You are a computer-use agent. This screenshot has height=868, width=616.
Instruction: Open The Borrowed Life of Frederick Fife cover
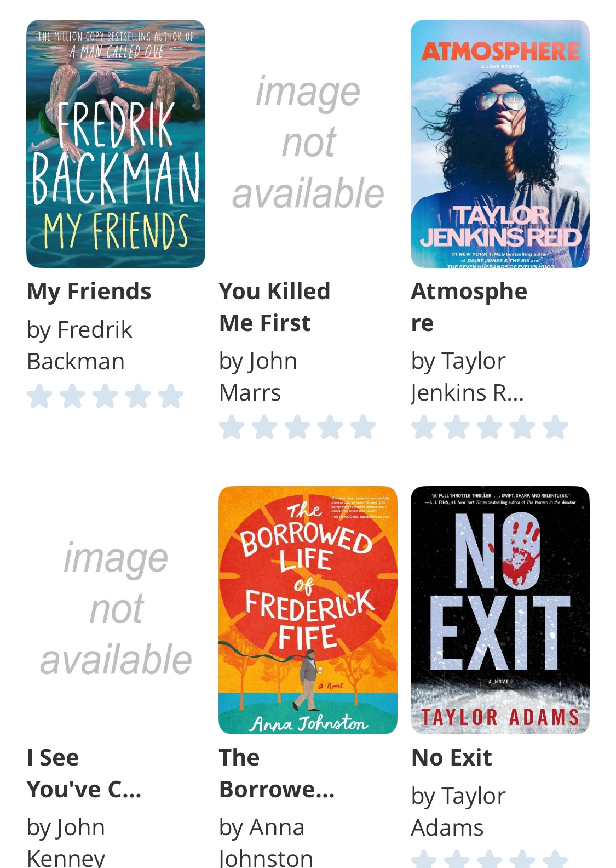308,610
